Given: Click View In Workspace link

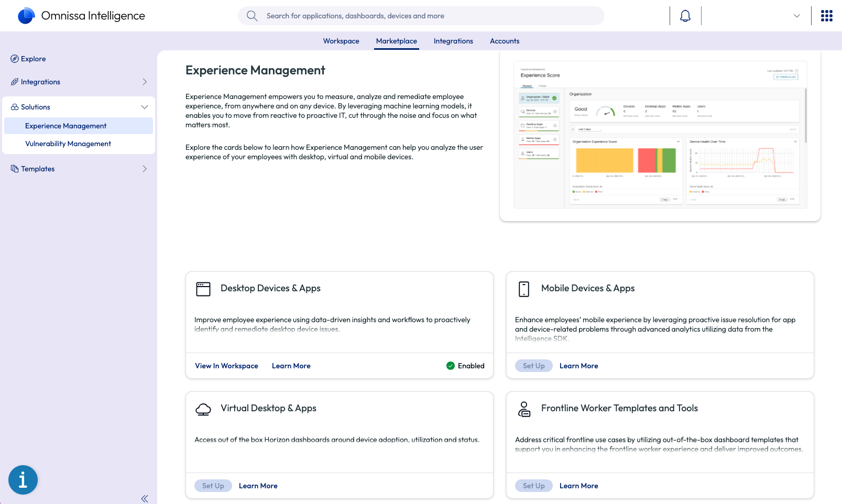Looking at the screenshot, I should click(226, 366).
